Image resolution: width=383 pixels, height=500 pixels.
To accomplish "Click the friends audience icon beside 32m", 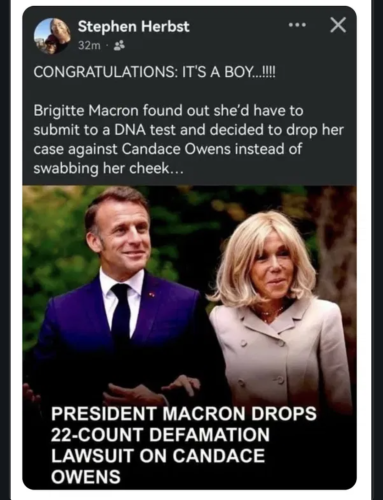I will pyautogui.click(x=119, y=46).
